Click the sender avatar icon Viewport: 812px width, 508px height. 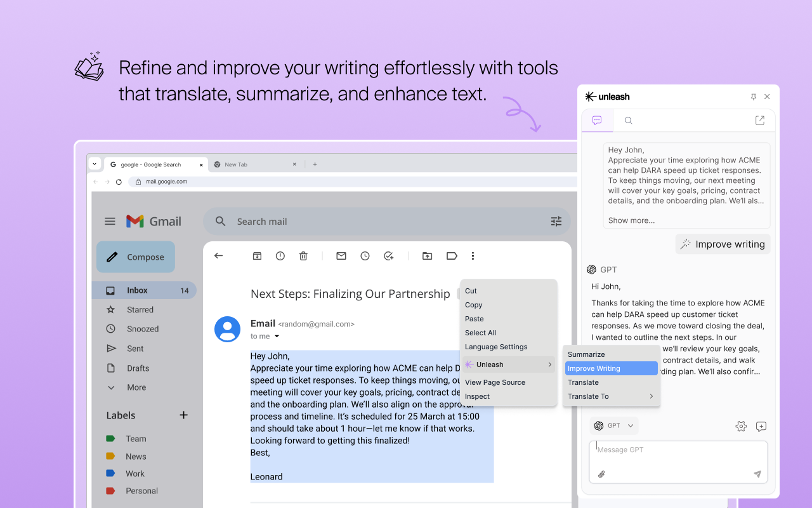tap(227, 329)
